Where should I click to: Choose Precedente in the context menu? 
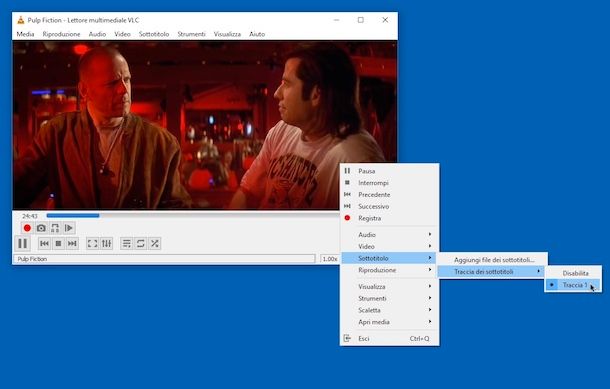(389, 194)
